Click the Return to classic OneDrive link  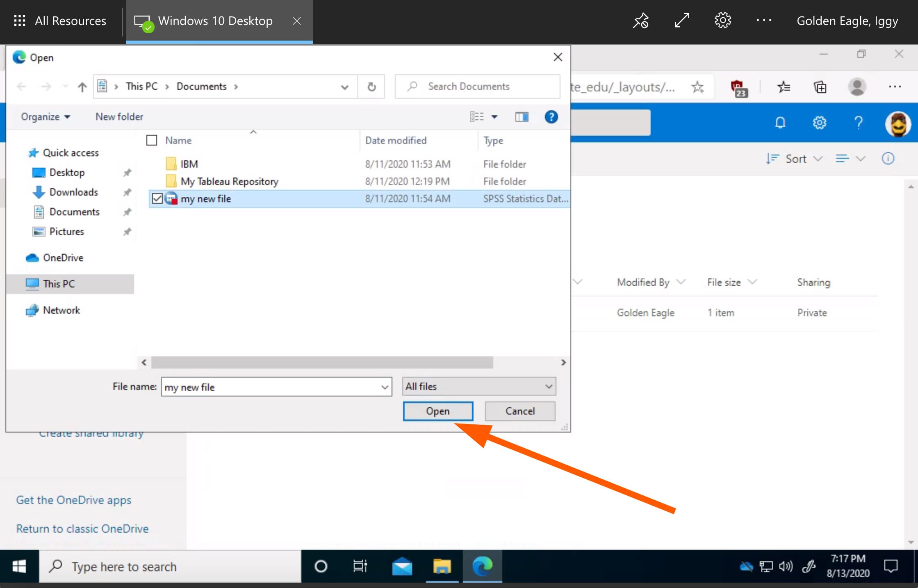tap(82, 529)
